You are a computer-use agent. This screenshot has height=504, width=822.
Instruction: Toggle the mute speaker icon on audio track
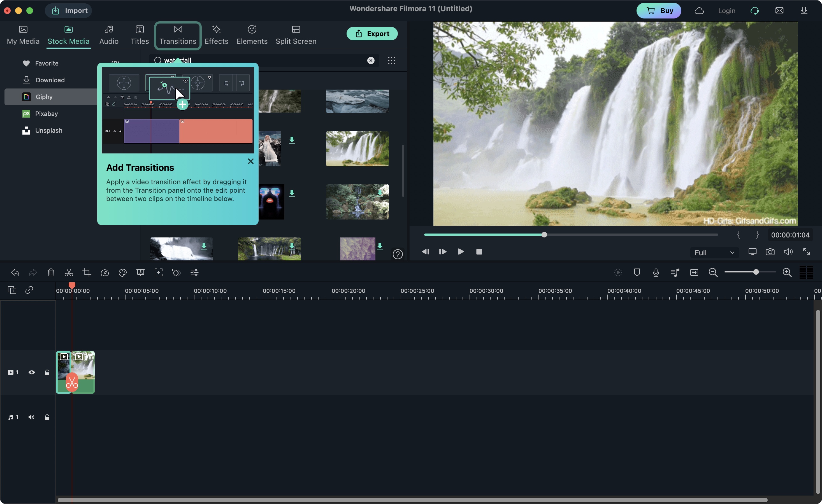[31, 417]
